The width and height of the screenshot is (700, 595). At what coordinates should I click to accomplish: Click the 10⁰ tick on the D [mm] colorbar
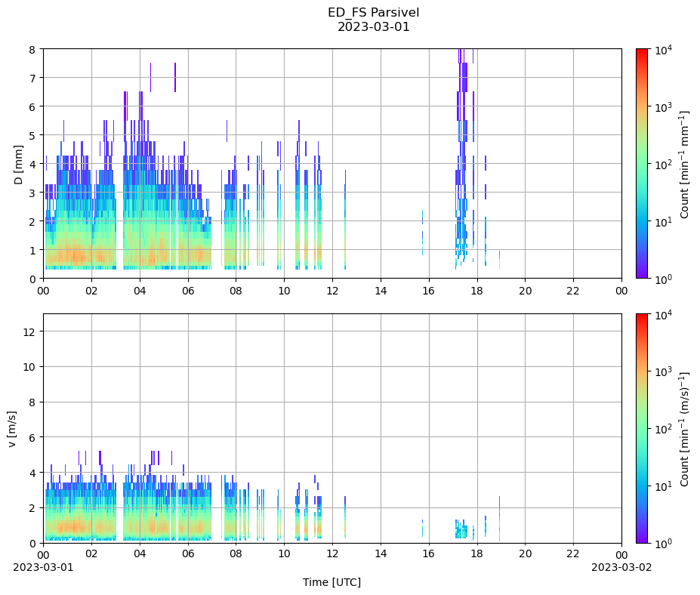tap(664, 279)
